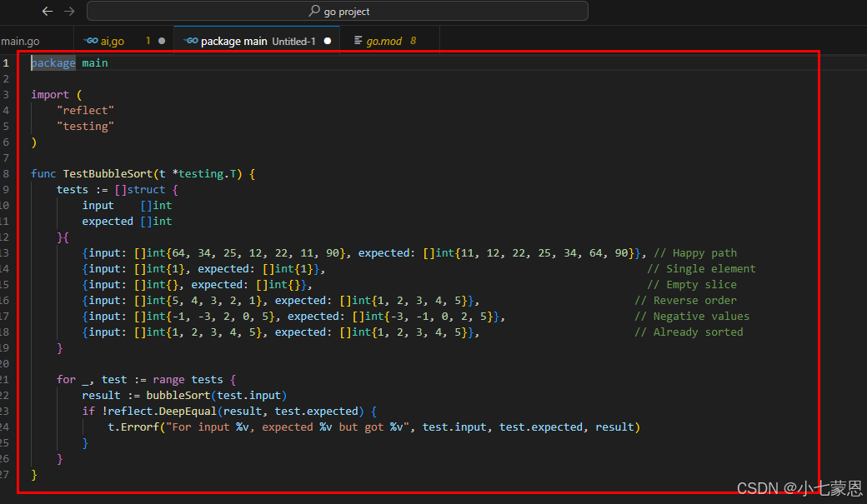This screenshot has height=504, width=867.
Task: Click the "reflect" import string
Action: point(85,111)
